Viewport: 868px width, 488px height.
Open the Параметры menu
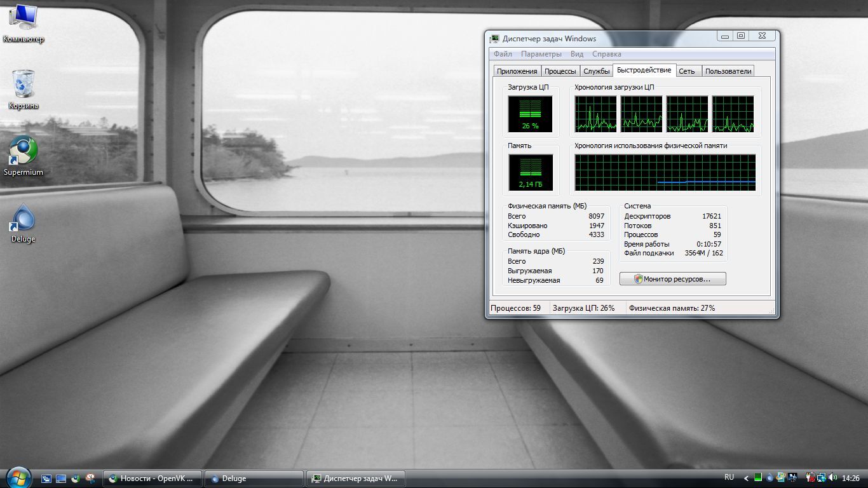541,54
